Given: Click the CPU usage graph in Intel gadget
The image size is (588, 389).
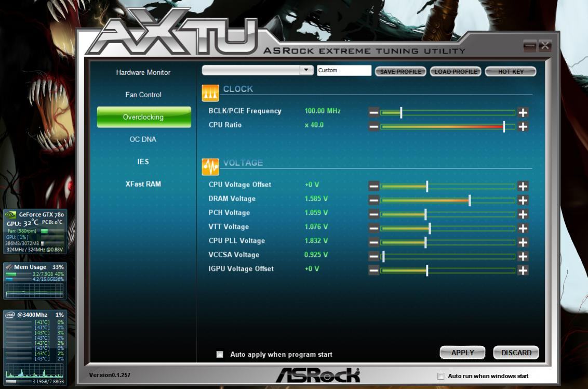Looking at the screenshot, I should pyautogui.click(x=34, y=370).
